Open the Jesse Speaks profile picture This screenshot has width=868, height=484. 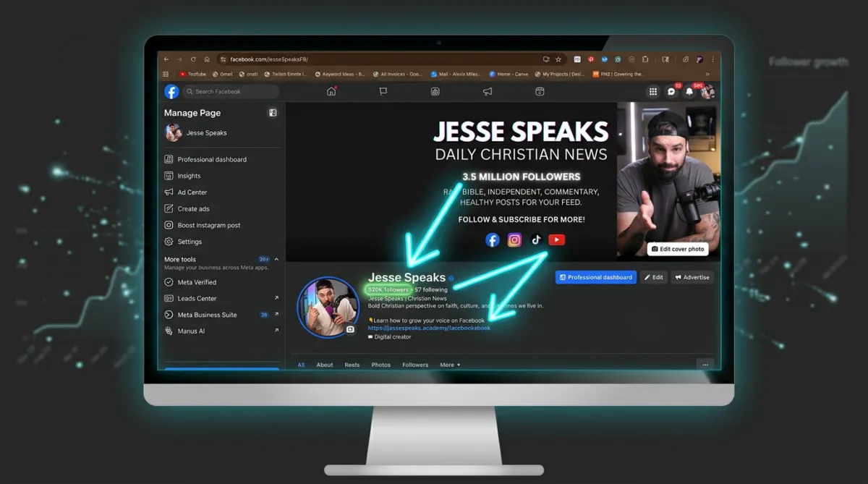click(x=328, y=307)
